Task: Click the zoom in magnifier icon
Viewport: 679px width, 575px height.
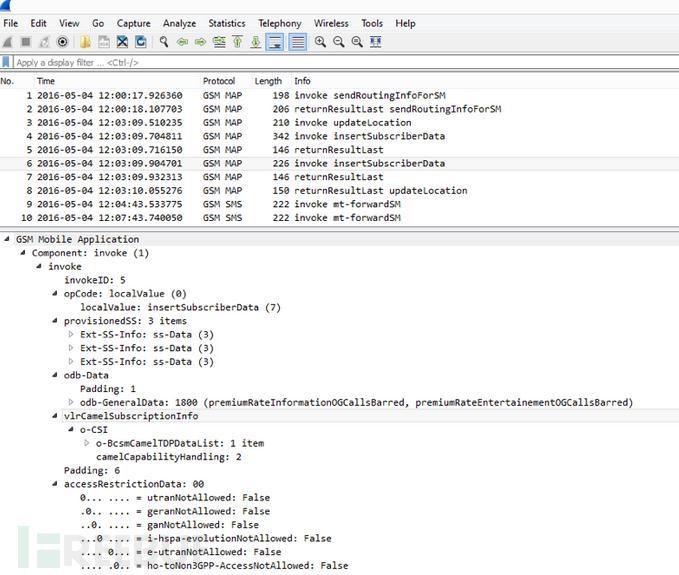Action: click(320, 42)
